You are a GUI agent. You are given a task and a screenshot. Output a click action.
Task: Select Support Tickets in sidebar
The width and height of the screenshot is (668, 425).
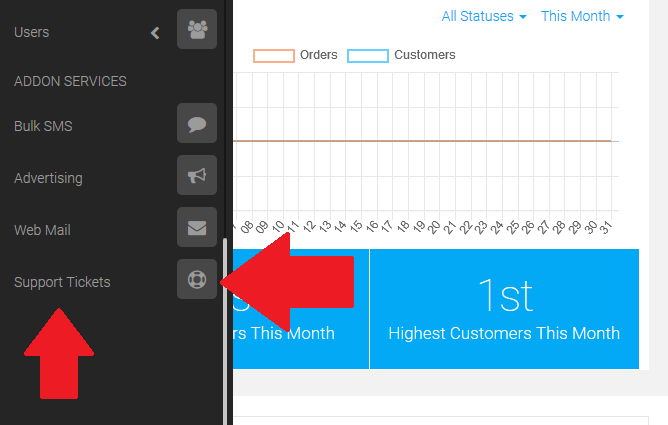point(62,282)
